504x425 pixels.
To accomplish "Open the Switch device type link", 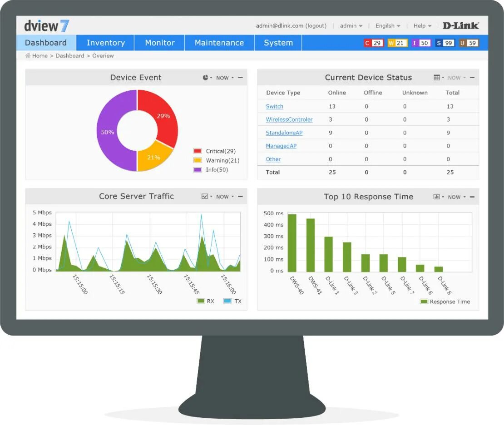I will pyautogui.click(x=275, y=106).
